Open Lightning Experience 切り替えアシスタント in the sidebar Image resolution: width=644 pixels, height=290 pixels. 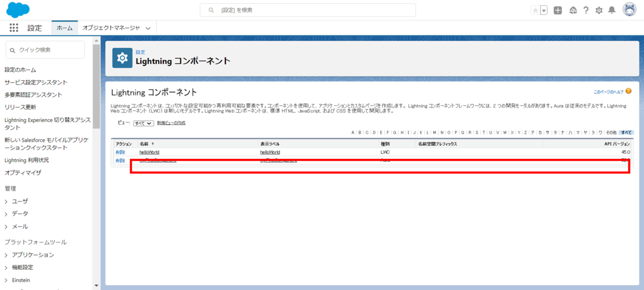point(47,124)
